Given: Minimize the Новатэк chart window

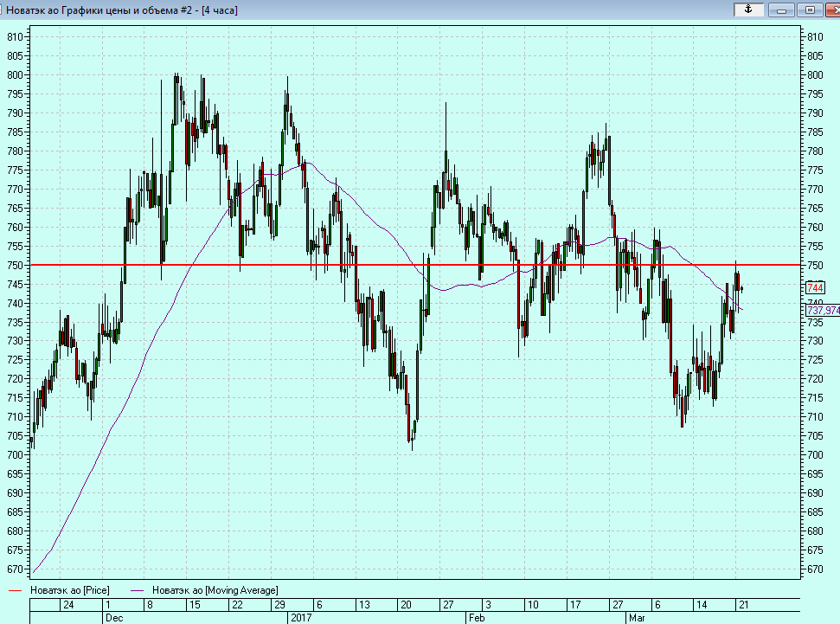Looking at the screenshot, I should 782,10.
